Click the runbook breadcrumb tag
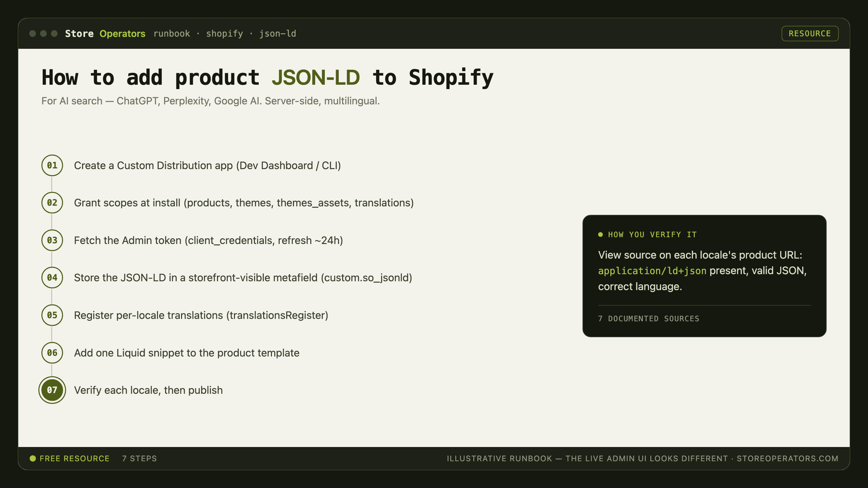 coord(172,34)
